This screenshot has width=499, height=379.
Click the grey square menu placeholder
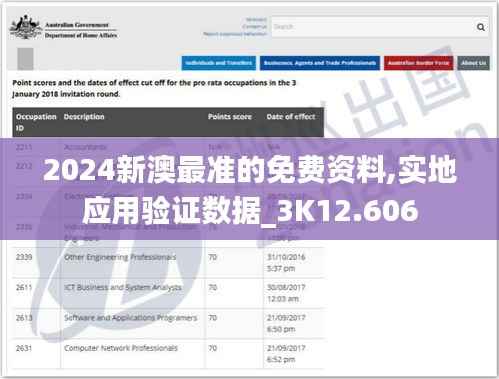click(x=25, y=59)
